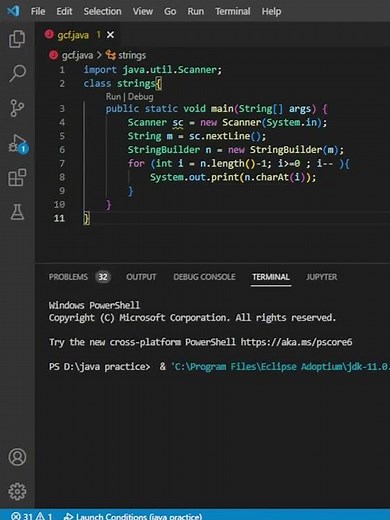This screenshot has height=520, width=390.
Task: Open the Edit menu
Action: [64, 11]
